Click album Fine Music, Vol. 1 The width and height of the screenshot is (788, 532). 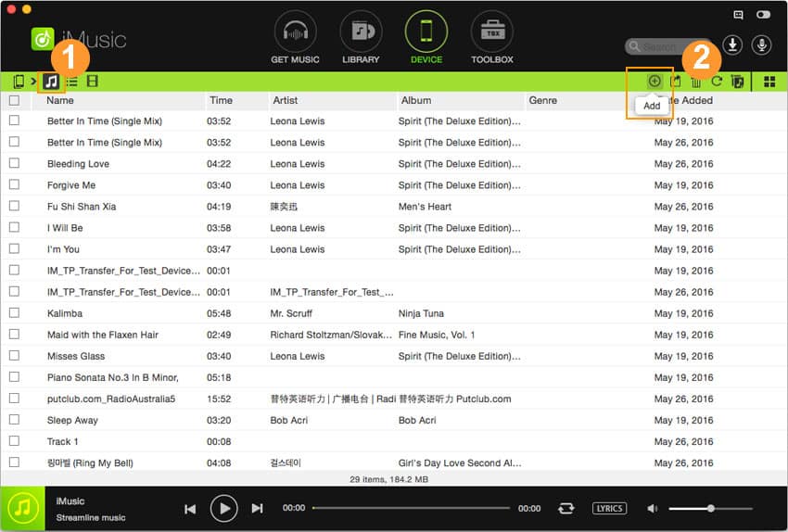pyautogui.click(x=437, y=335)
